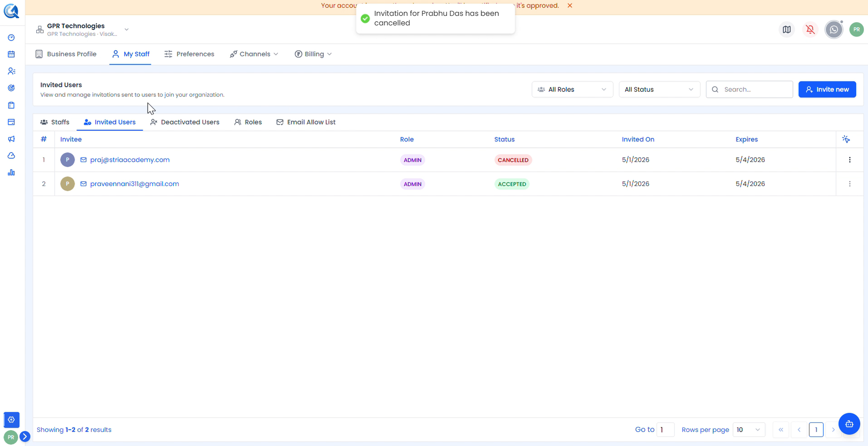Viewport: 868px width, 446px height.
Task: Click the PR avatar at sidebar bottom
Action: (11, 437)
